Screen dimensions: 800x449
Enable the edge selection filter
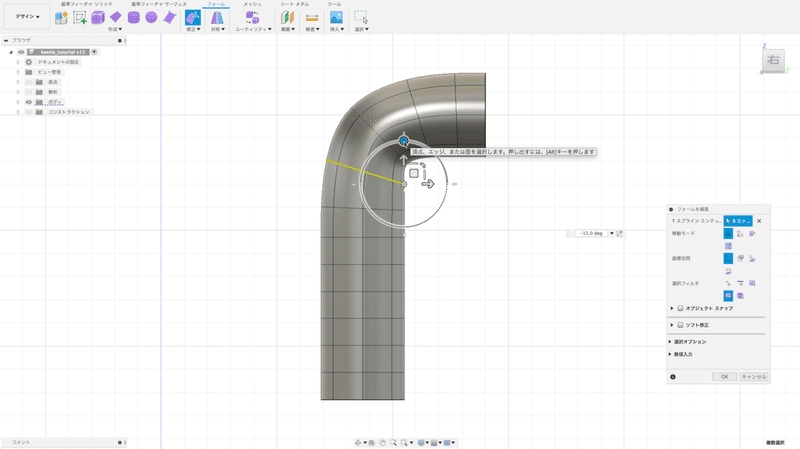pos(740,283)
